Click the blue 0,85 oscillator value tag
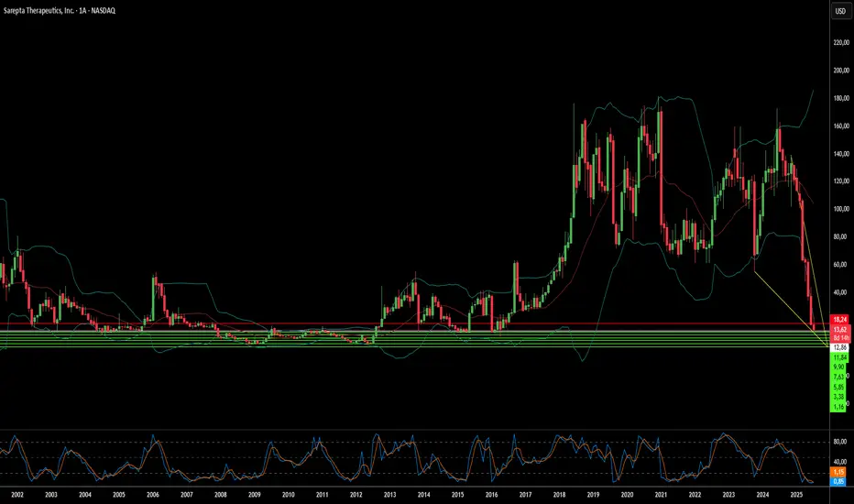The width and height of the screenshot is (854, 504). (x=838, y=481)
